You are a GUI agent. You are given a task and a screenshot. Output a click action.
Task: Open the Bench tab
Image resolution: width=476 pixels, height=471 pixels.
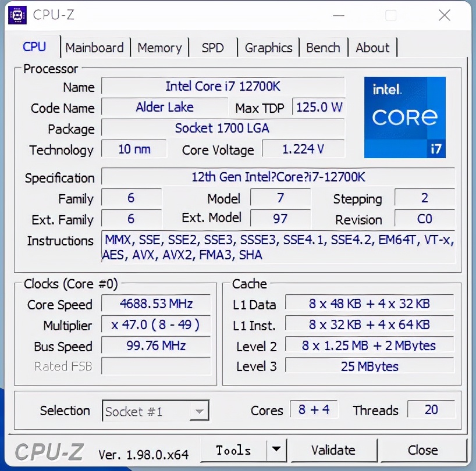click(x=324, y=48)
